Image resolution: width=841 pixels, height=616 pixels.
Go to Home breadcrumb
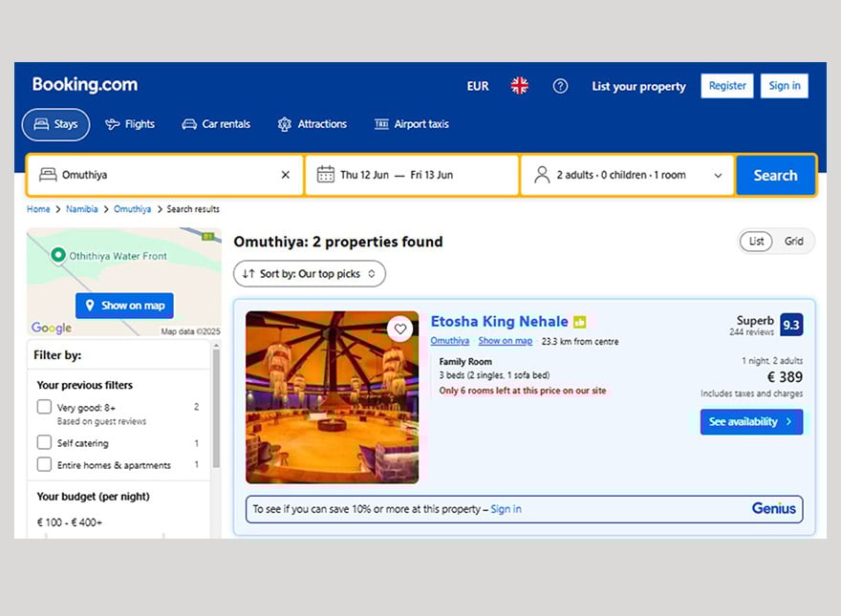coord(38,209)
